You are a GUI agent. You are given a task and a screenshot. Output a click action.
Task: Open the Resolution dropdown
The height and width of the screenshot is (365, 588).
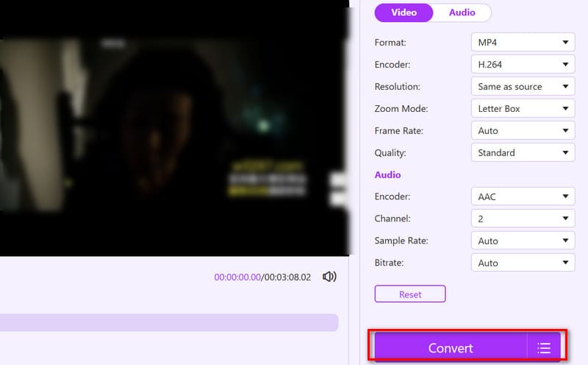(x=523, y=86)
